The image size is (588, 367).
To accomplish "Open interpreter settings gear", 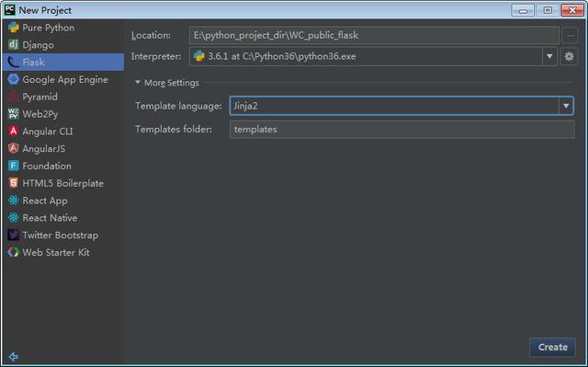I will [x=569, y=57].
